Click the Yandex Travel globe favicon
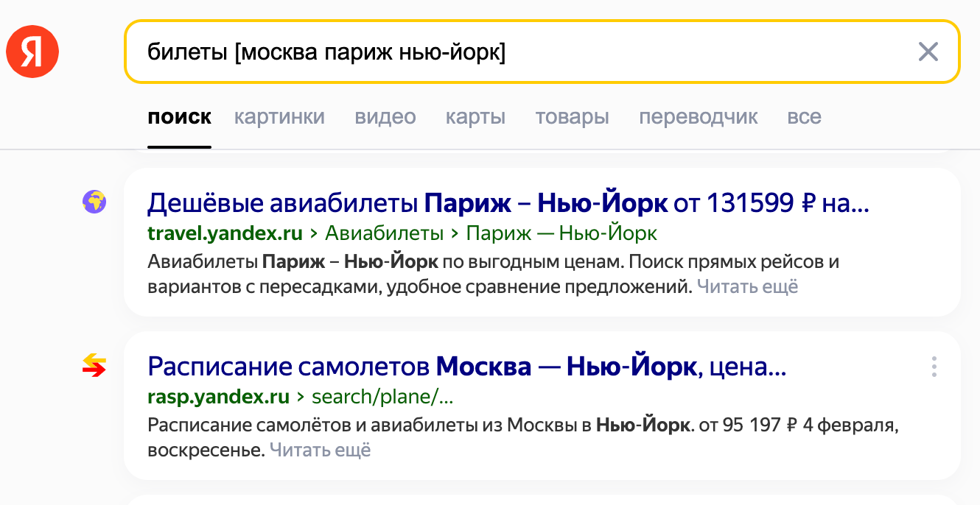 coord(94,201)
